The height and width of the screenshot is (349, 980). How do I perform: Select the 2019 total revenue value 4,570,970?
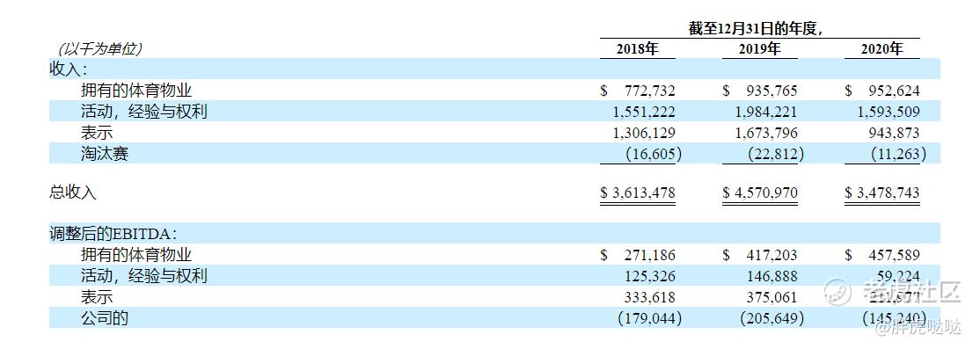(760, 193)
